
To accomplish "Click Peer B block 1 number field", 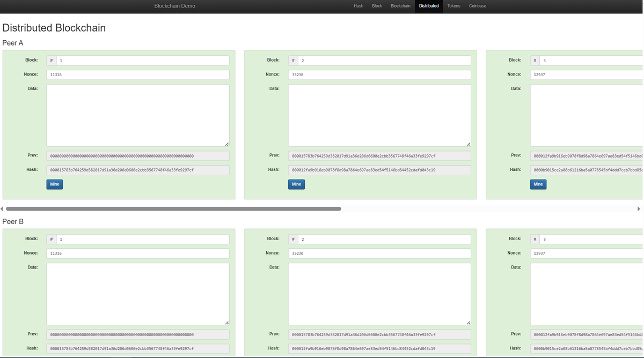I will click(142, 239).
